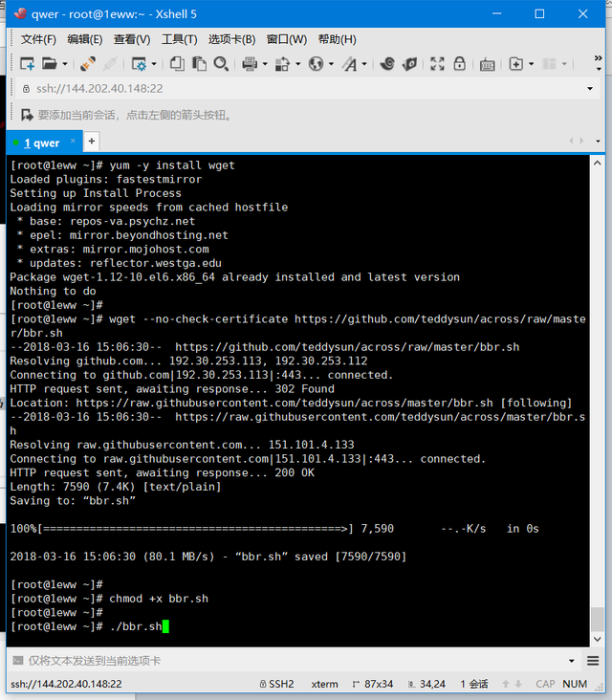Select the '1 qwer' session tab
Screen dimensions: 612x700
point(42,143)
